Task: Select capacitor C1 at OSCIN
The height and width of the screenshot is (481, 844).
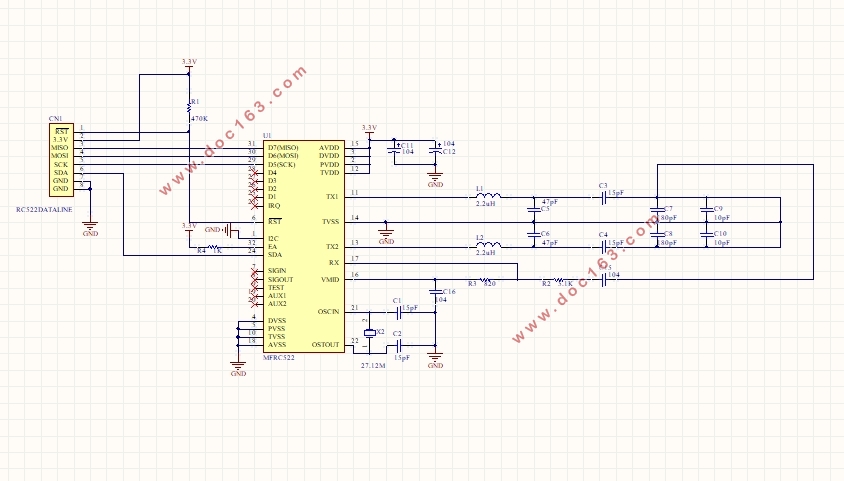Action: pos(399,312)
